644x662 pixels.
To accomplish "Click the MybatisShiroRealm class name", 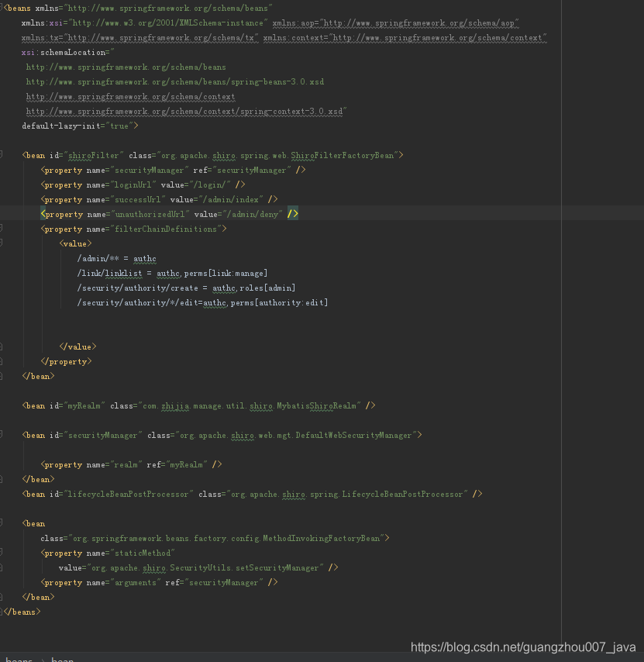I will pos(316,405).
